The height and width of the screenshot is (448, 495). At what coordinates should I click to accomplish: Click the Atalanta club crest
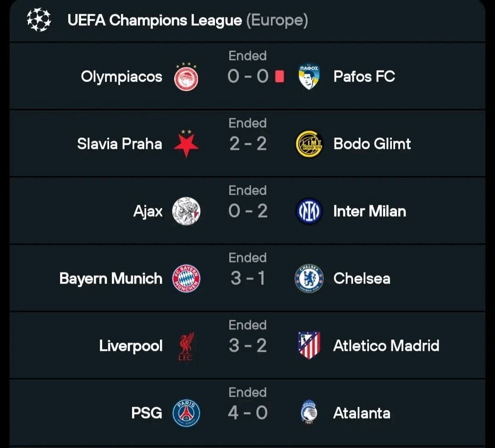click(x=309, y=413)
